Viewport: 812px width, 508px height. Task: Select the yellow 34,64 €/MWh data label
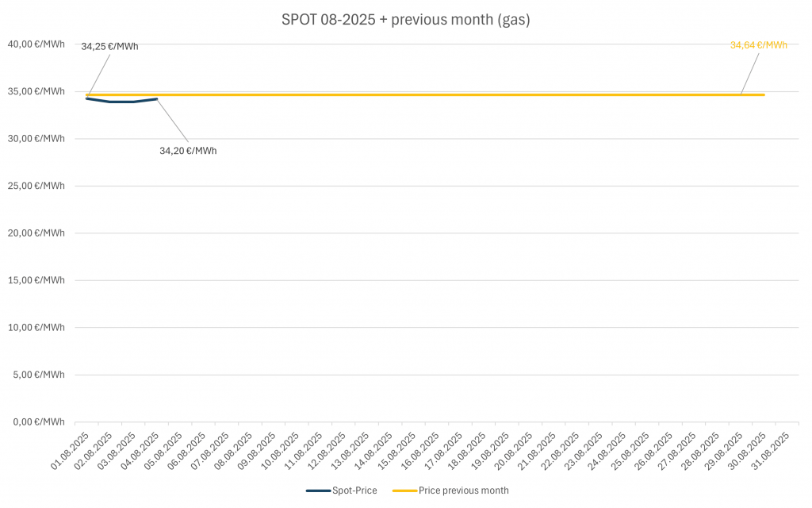tap(758, 45)
